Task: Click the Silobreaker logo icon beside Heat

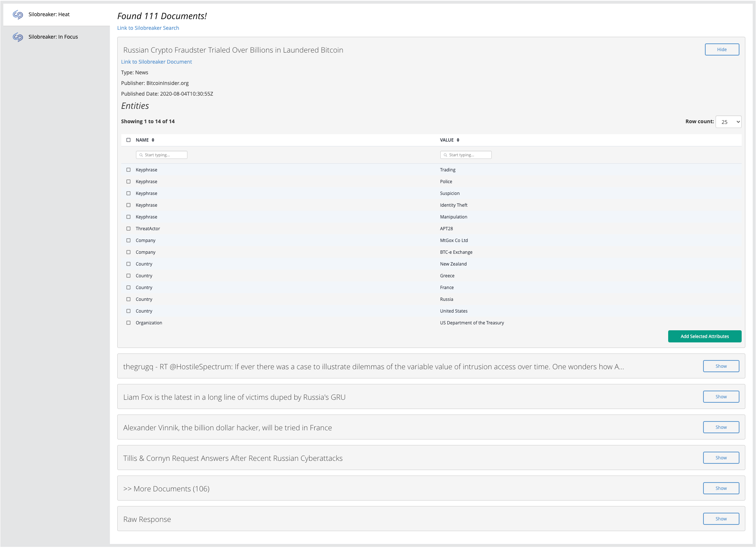Action: click(x=18, y=15)
